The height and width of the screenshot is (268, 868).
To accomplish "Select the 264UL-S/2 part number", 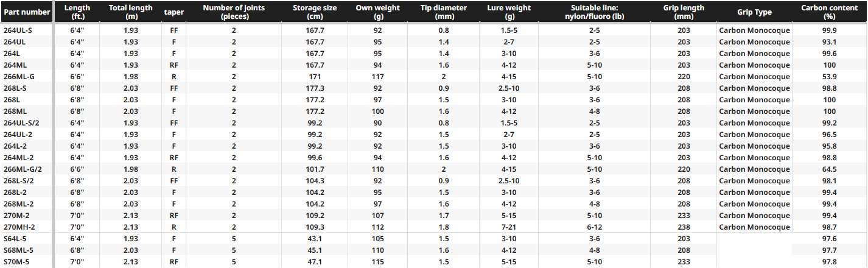I will [x=22, y=123].
